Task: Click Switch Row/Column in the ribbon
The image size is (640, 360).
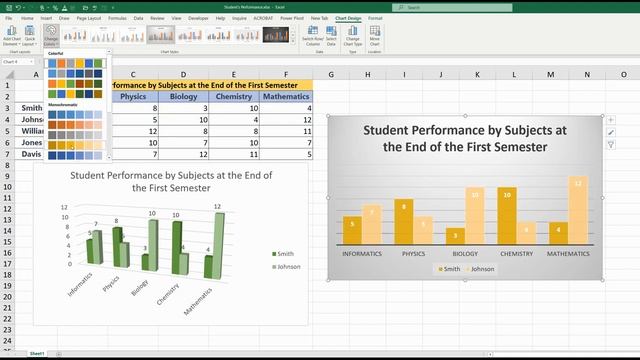Action: point(313,36)
